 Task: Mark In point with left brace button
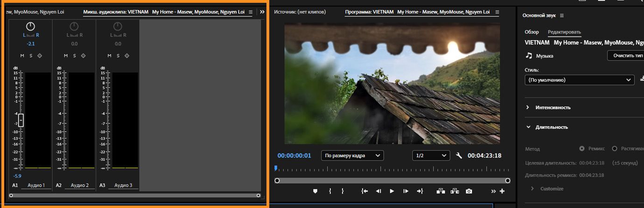click(x=330, y=191)
